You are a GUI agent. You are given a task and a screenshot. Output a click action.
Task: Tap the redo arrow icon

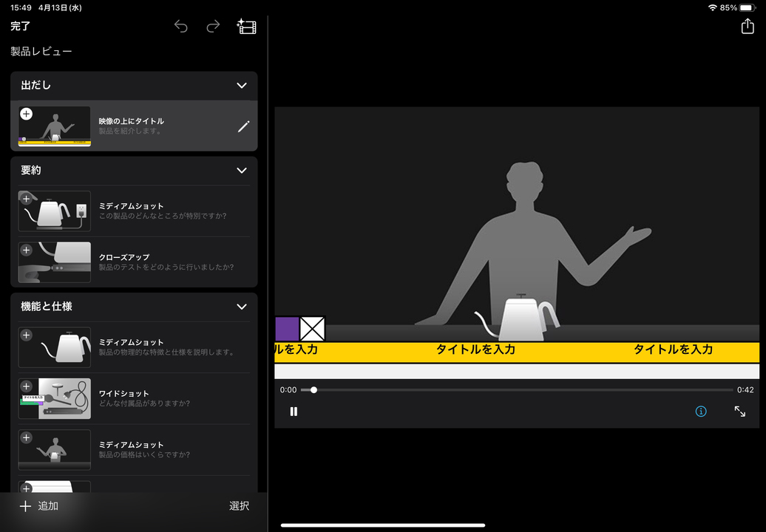(x=213, y=27)
